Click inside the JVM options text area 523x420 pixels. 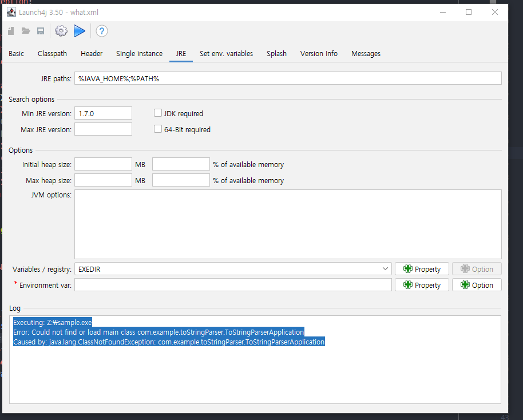click(x=288, y=224)
